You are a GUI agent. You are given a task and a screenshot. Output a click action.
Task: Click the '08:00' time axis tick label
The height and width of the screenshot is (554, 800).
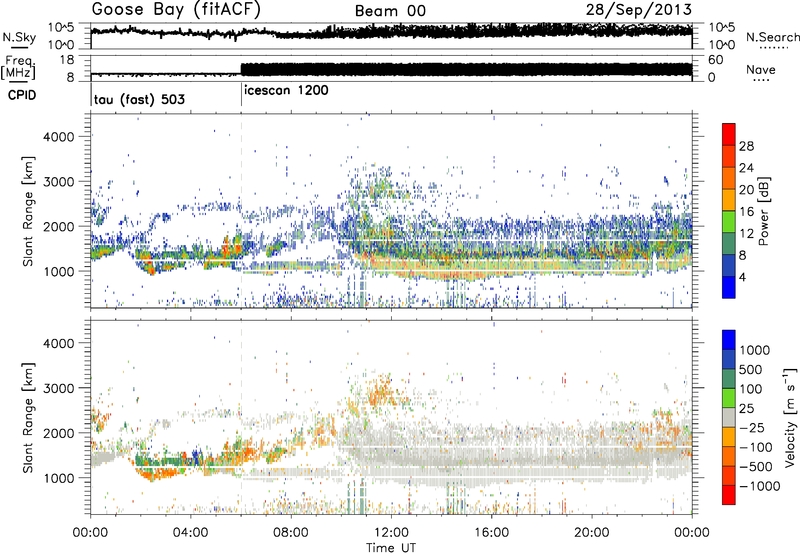click(290, 533)
